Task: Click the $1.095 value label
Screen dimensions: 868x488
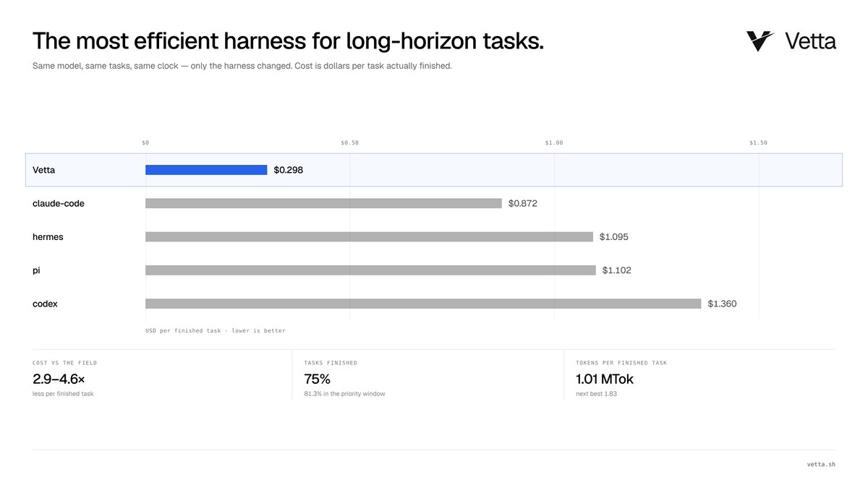Action: [614, 236]
